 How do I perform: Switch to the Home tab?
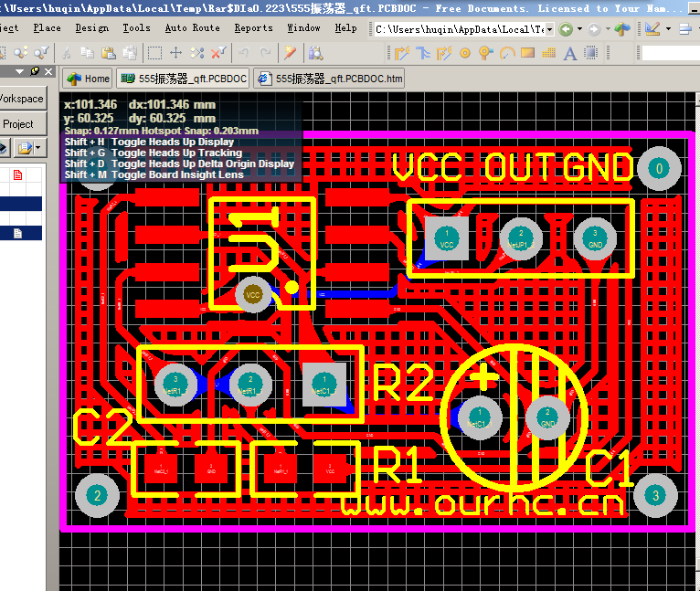pyautogui.click(x=88, y=79)
